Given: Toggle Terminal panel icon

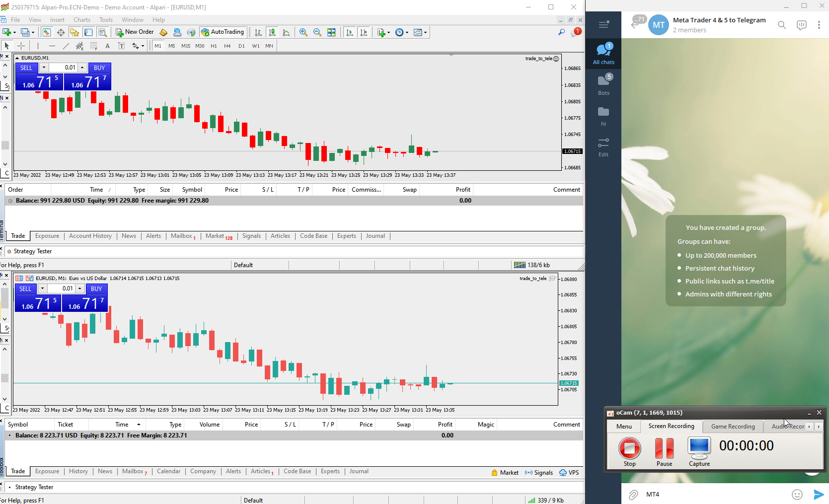Looking at the screenshot, I should 88,32.
